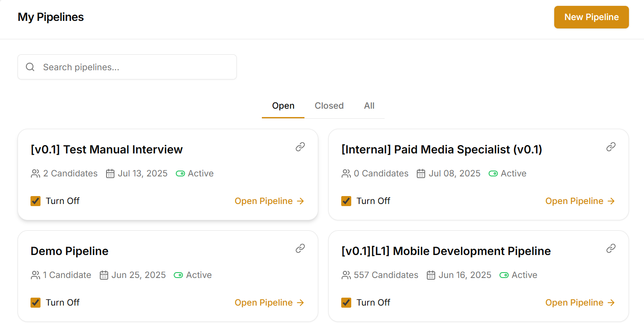644x329 pixels.
Task: Copy link icon for Test Manual Interview pipeline
Action: point(300,147)
